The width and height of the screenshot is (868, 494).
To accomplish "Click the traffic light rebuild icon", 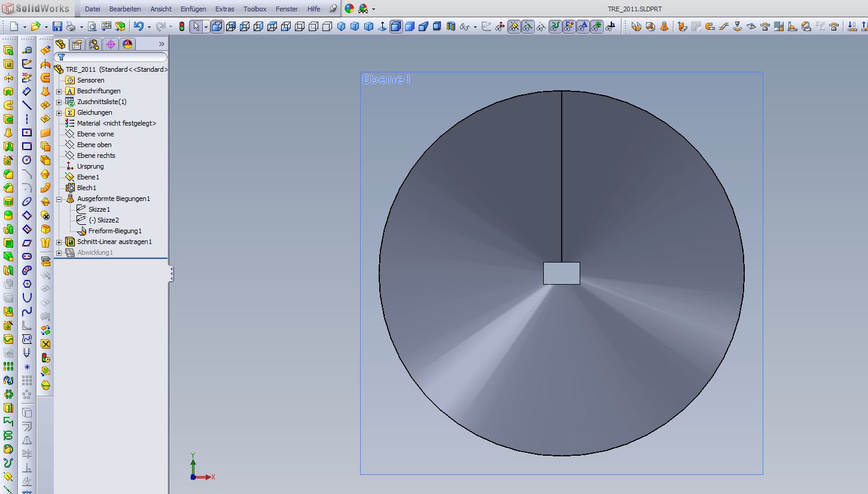I will [182, 26].
